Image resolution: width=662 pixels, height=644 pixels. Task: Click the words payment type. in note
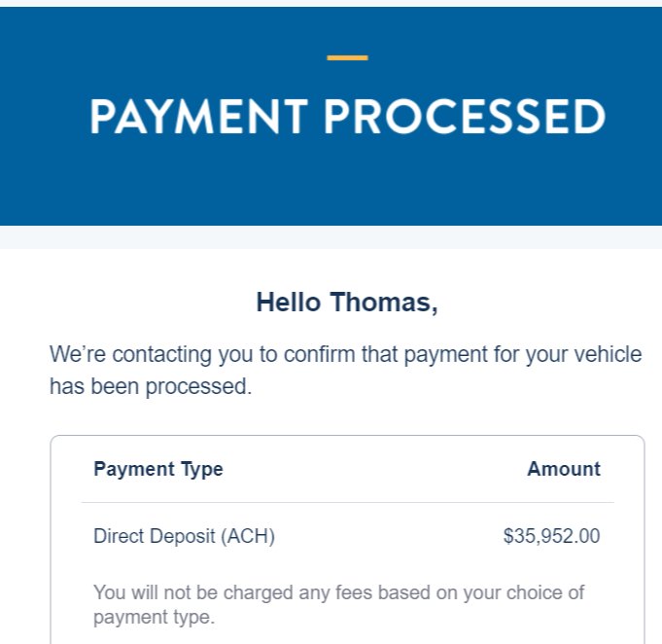(155, 618)
